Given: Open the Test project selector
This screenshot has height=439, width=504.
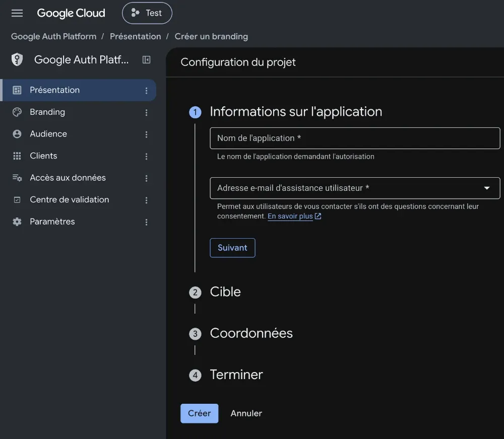Looking at the screenshot, I should point(147,13).
